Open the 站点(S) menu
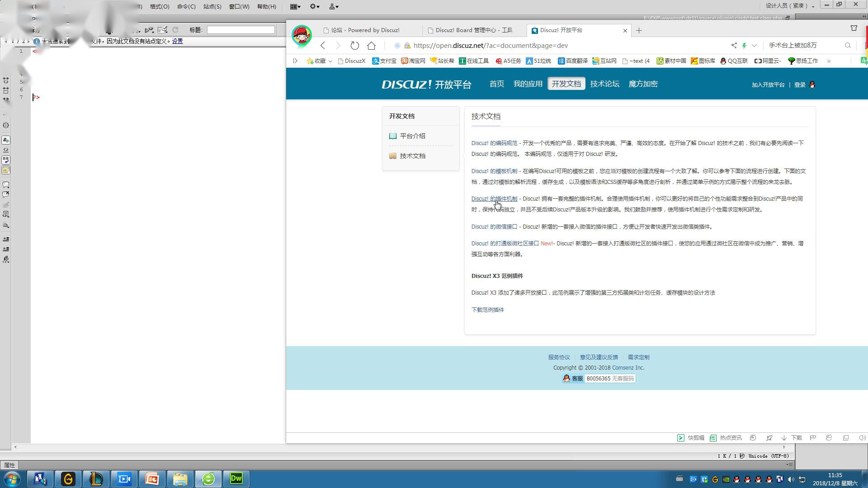This screenshot has height=488, width=868. click(212, 6)
